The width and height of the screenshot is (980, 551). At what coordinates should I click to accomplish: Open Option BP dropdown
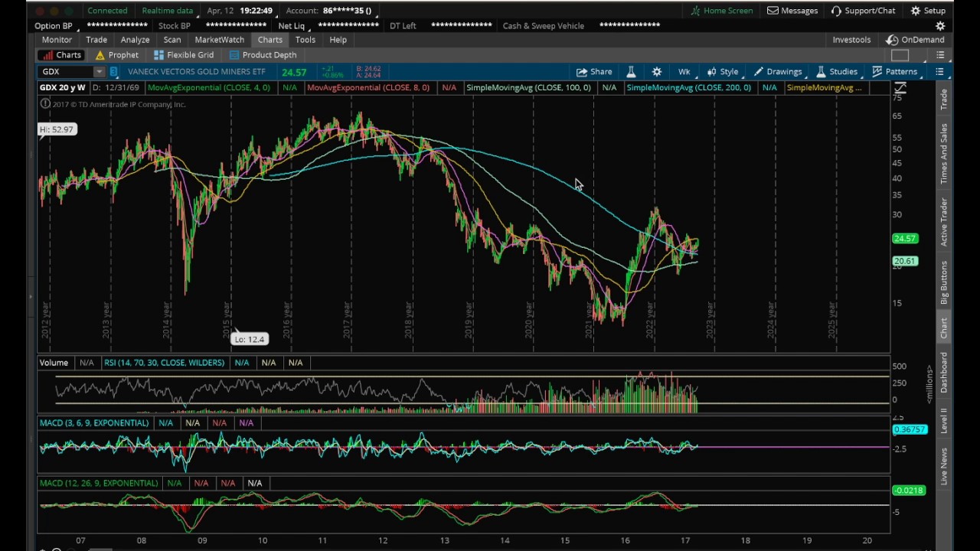[54, 26]
